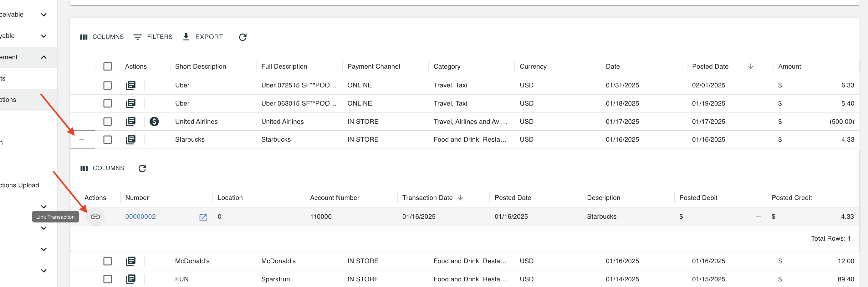Collapse the expanded Starbucks row detail
This screenshot has height=287, width=868.
click(x=82, y=139)
